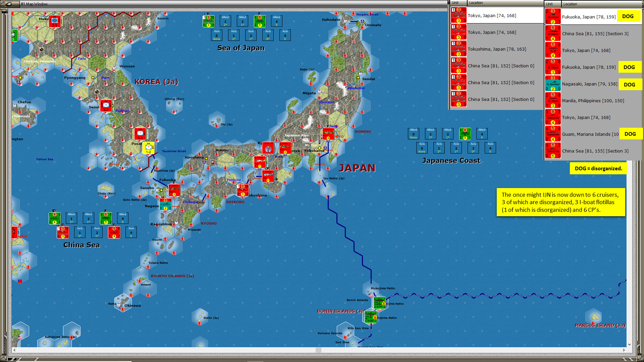Select the convoy counter at Tokushima
Viewport: 644px width, 362px height.
click(x=243, y=190)
